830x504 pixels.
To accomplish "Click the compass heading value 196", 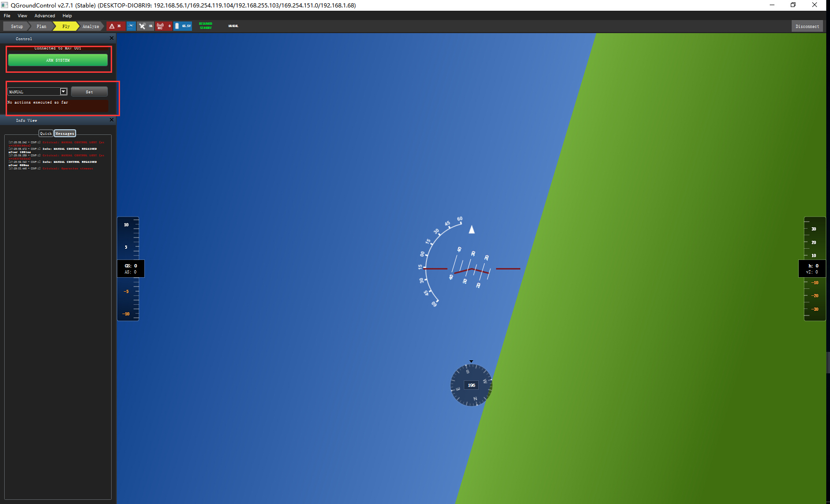I will (471, 385).
